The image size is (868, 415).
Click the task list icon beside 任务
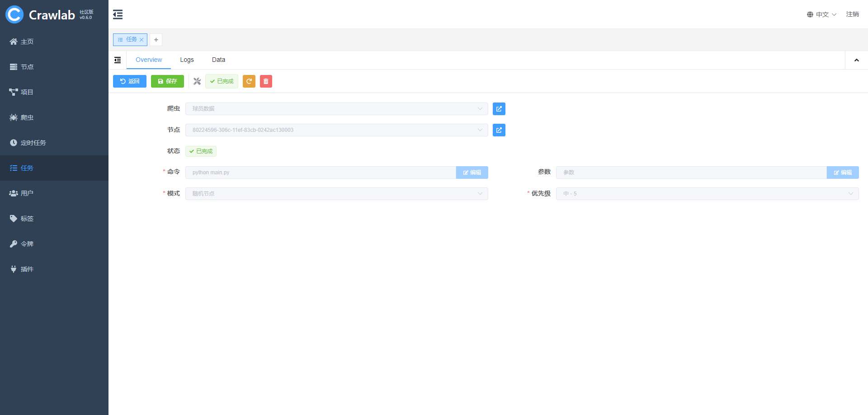[14, 168]
